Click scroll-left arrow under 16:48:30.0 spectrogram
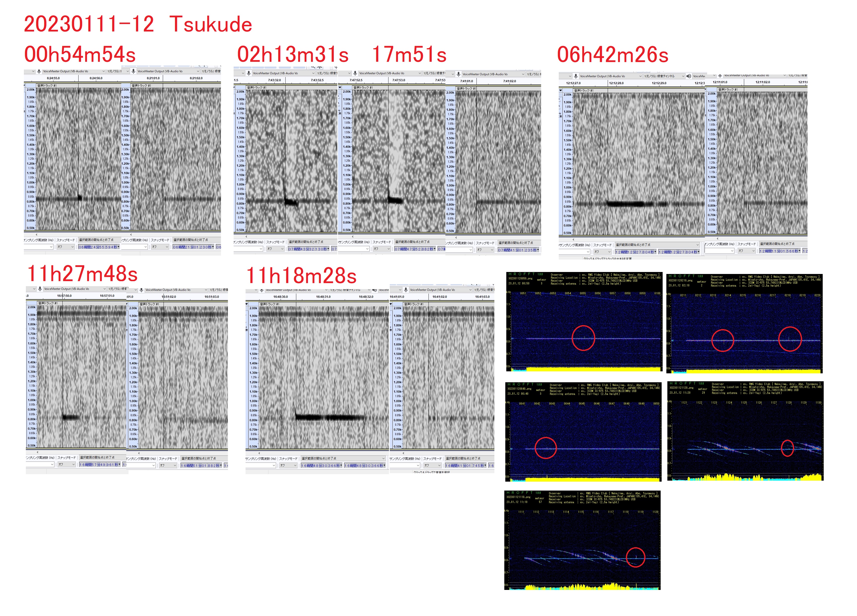This screenshot has width=857, height=616. tap(259, 453)
